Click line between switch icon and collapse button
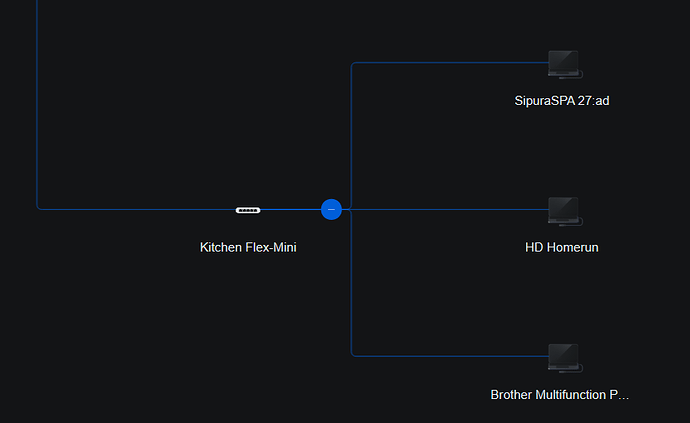This screenshot has height=423, width=690. [291, 210]
